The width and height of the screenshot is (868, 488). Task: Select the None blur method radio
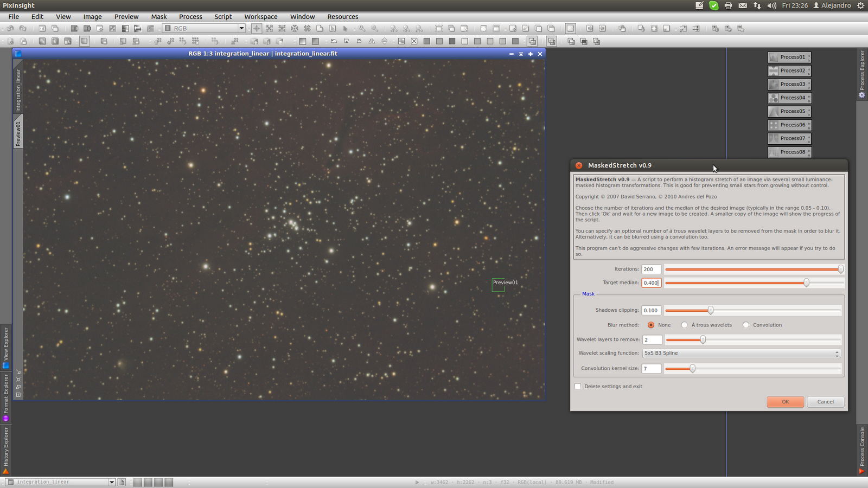651,325
